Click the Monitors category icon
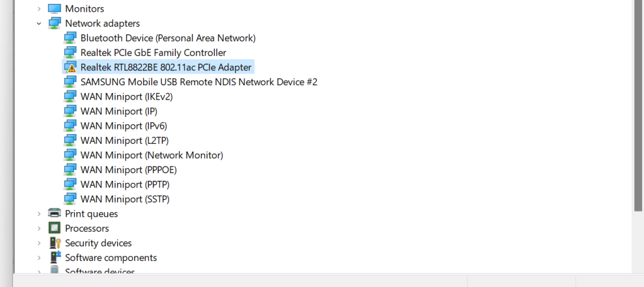 [55, 9]
